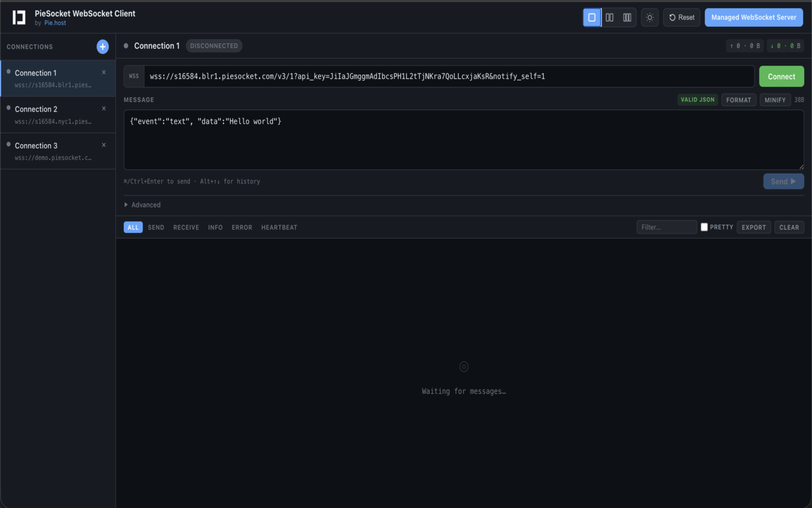Click the Send message button
The width and height of the screenshot is (812, 508).
tap(783, 182)
